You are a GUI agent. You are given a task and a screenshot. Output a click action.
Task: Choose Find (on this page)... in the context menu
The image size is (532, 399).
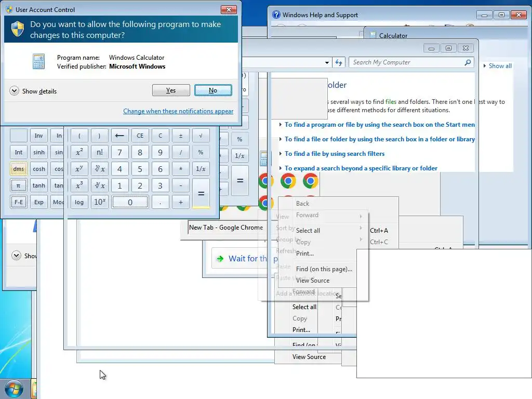(324, 269)
